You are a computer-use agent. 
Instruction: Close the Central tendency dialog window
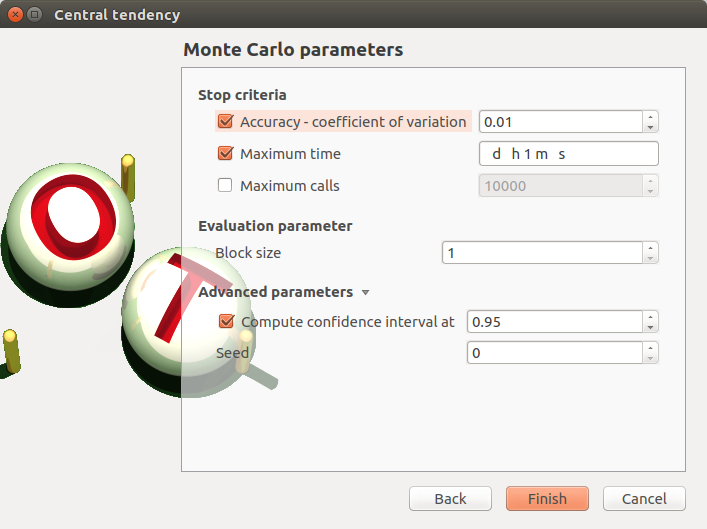point(15,15)
